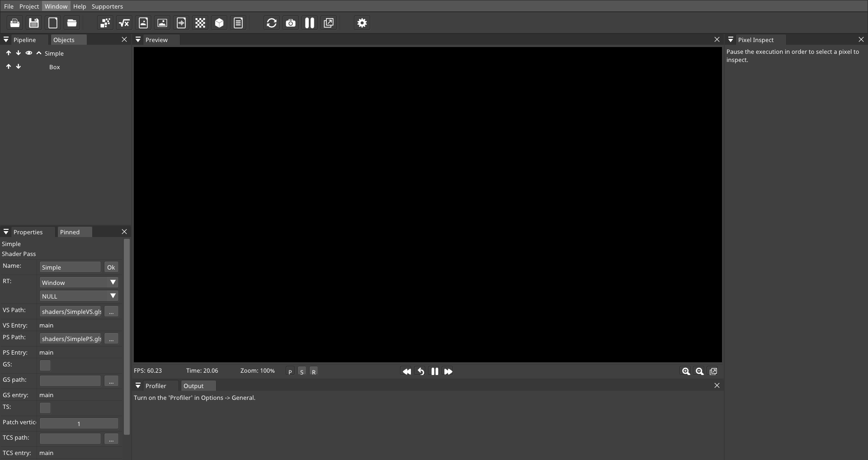Enable the P toggle in the preview bar
This screenshot has height=460, width=868.
pos(289,371)
